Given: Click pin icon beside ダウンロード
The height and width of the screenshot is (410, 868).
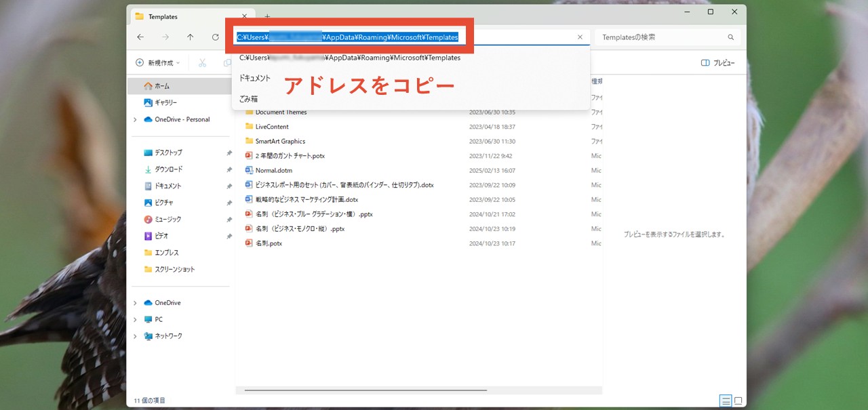Looking at the screenshot, I should pyautogui.click(x=229, y=169).
